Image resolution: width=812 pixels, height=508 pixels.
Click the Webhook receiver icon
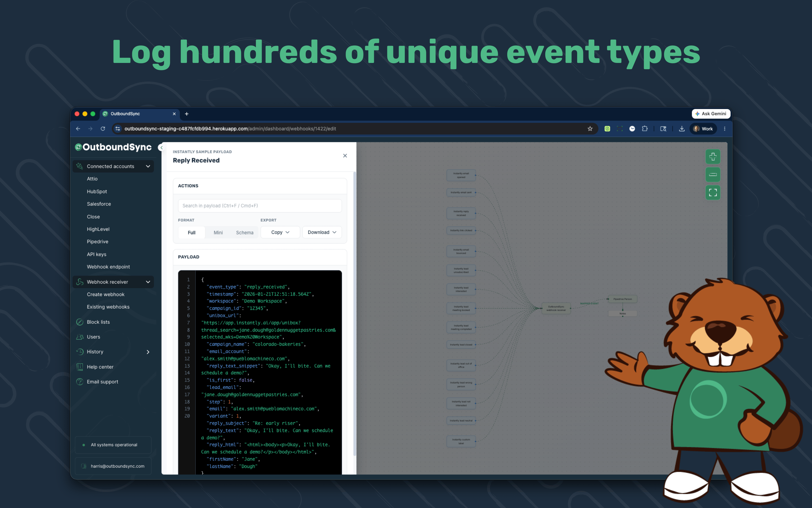pos(80,282)
